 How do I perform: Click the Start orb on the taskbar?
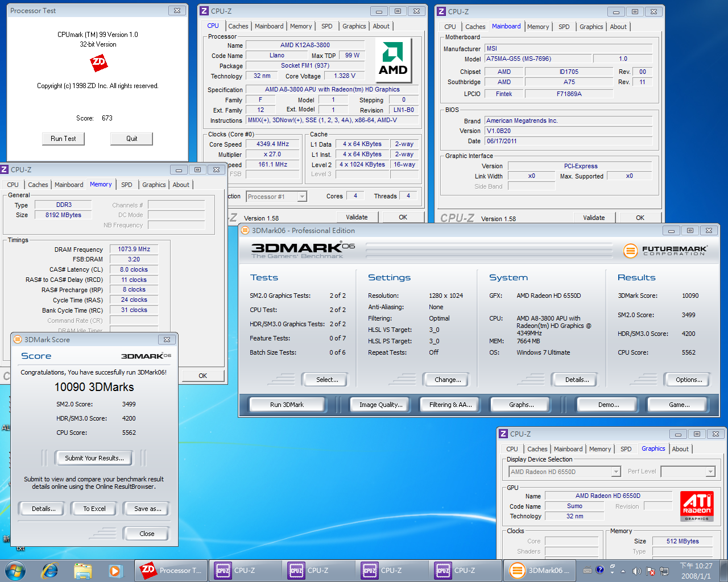pos(15,571)
